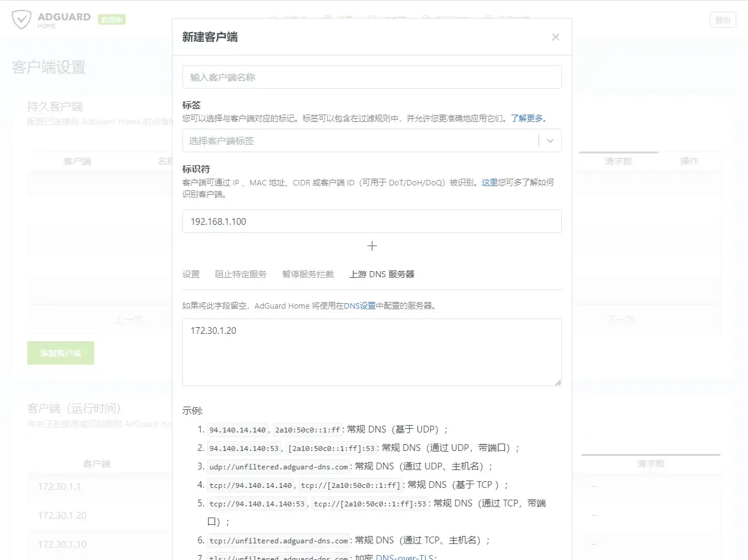Screen dimensions: 748x560
Task: Click the upstream DNS textarea with 172.30.1.20
Action: [x=372, y=352]
